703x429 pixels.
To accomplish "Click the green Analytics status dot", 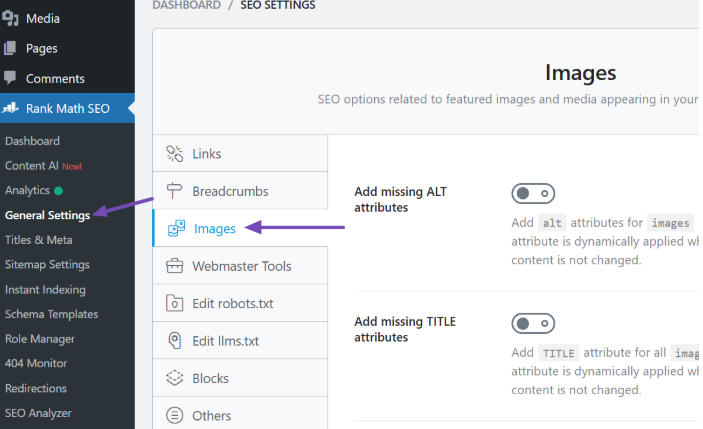I will [x=58, y=191].
